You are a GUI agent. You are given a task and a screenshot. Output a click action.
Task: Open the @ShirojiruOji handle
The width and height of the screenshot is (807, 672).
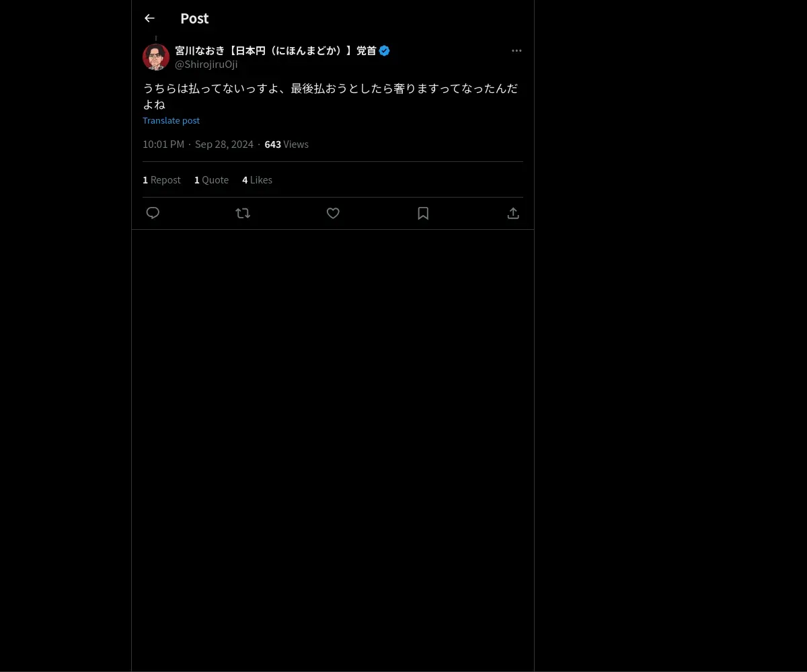(x=206, y=65)
